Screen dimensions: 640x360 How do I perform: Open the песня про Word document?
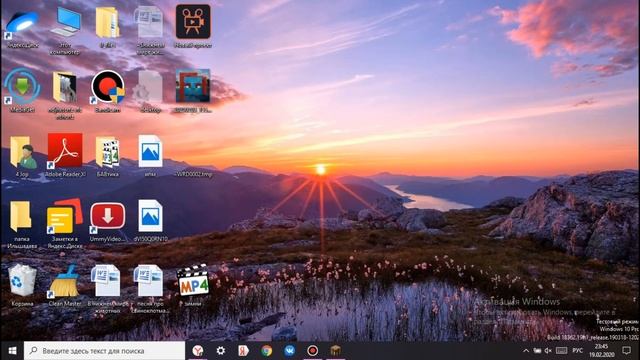coord(150,281)
